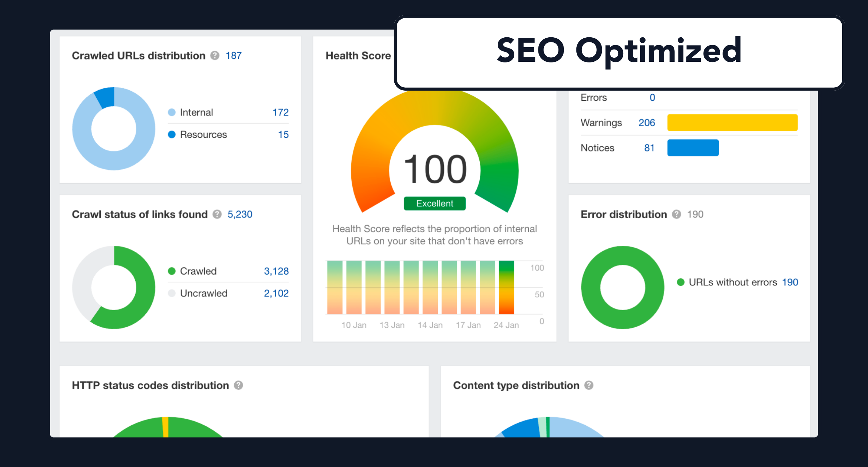The height and width of the screenshot is (467, 868).
Task: Click help icon next to HTTP status codes distribution
Action: (x=238, y=385)
